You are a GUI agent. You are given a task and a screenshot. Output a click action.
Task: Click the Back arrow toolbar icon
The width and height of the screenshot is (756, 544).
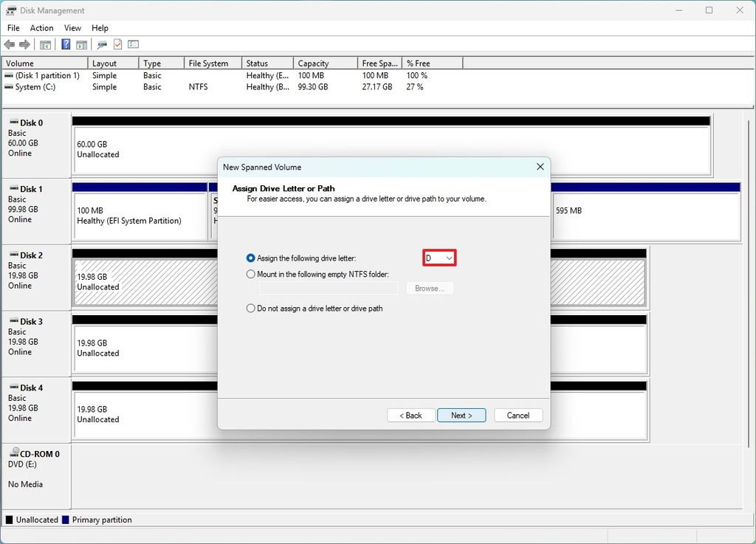click(x=9, y=45)
